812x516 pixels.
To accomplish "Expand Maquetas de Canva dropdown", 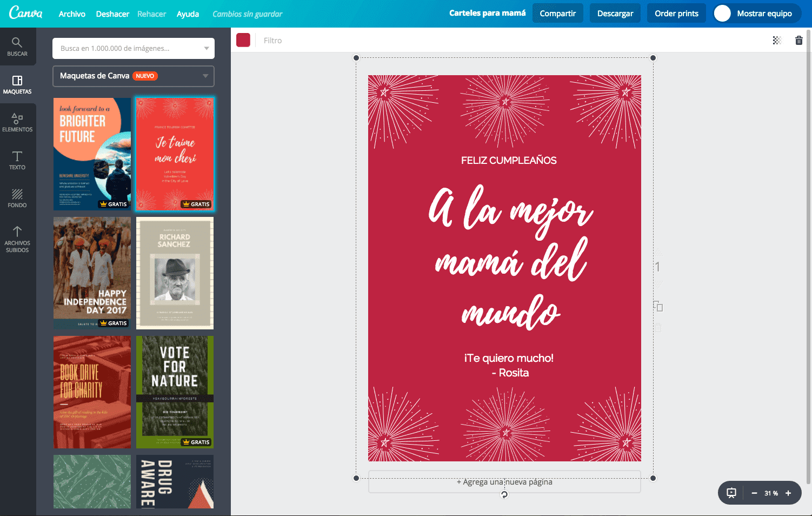I will [x=134, y=76].
